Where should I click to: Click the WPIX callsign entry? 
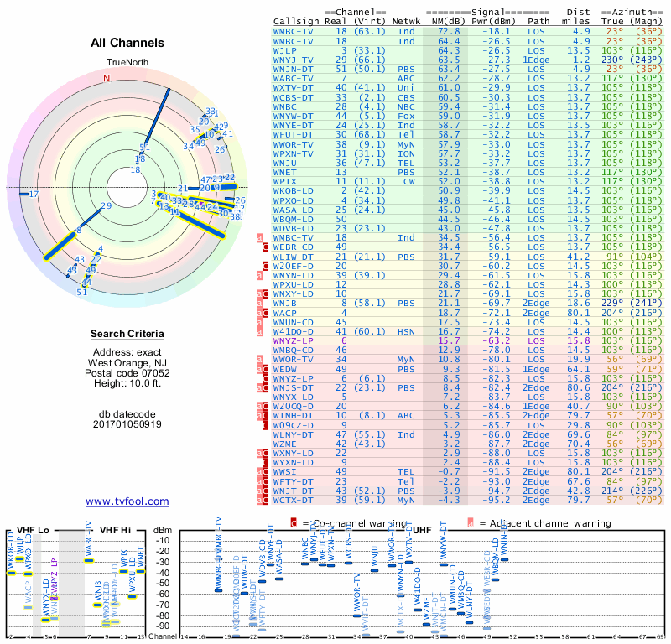[285, 181]
